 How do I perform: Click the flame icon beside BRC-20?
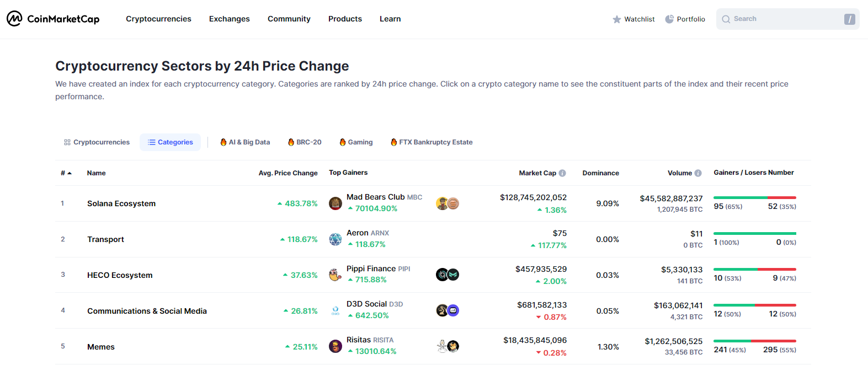tap(291, 142)
